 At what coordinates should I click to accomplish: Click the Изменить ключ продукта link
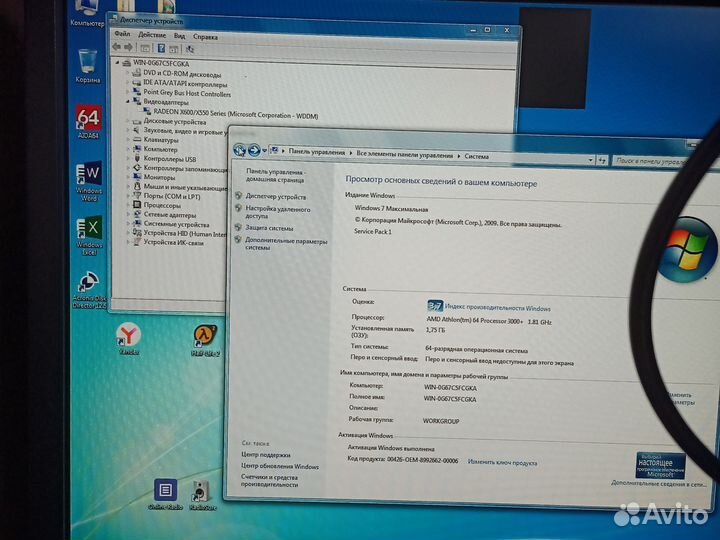tap(502, 462)
